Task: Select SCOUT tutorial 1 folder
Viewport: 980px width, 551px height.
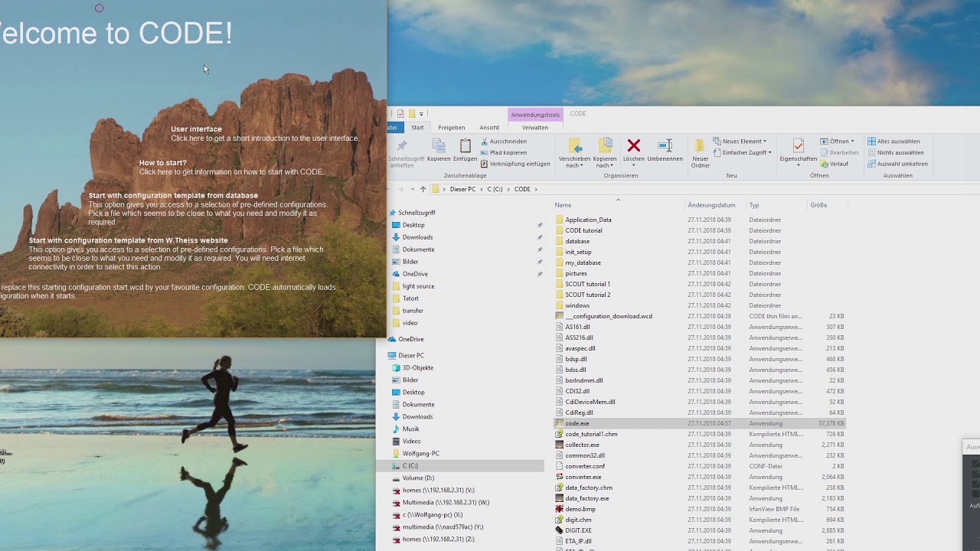Action: (588, 284)
